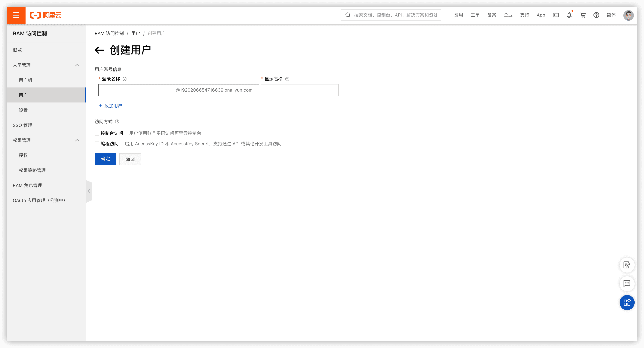Click 返回 return button
The width and height of the screenshot is (644, 348).
(130, 159)
